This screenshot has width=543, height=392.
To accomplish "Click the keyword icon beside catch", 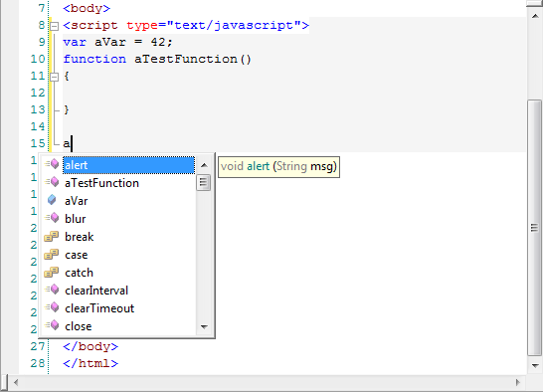I will click(x=52, y=273).
